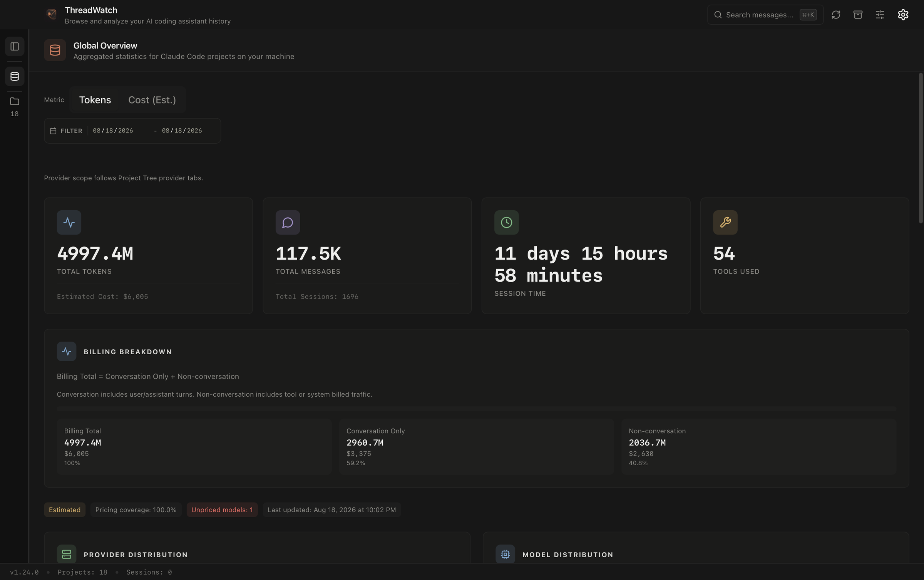Select the Billing Total card

[x=194, y=447]
